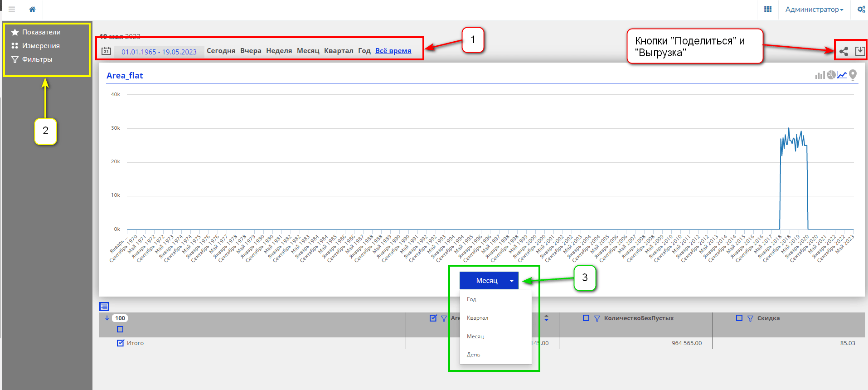Toggle the checked checkbox in Are… column header
868x390 pixels.
click(433, 318)
